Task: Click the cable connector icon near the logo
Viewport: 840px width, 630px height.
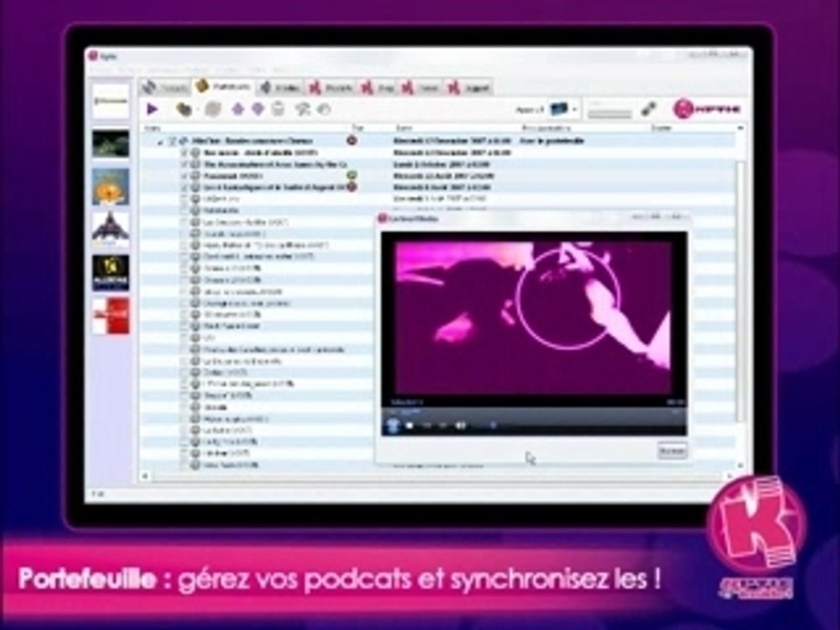Action: 648,109
